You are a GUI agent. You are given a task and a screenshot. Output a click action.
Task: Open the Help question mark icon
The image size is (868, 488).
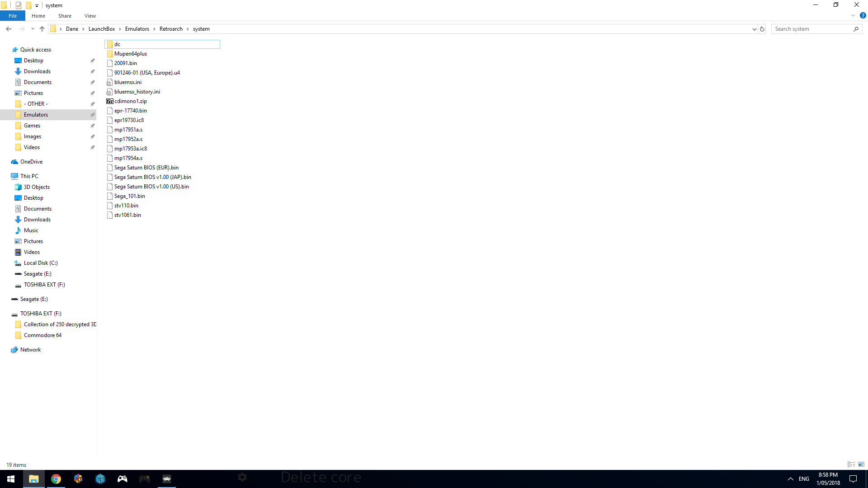[x=863, y=15]
